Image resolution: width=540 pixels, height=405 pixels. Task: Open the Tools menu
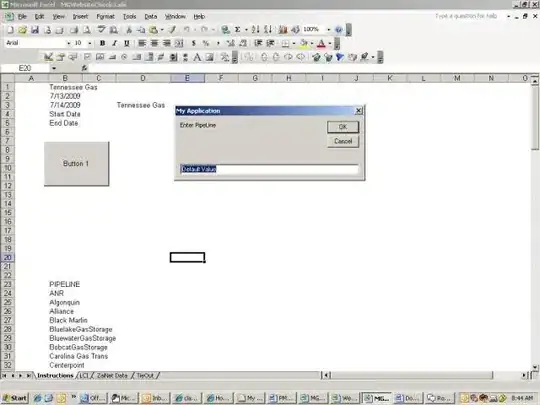point(129,17)
